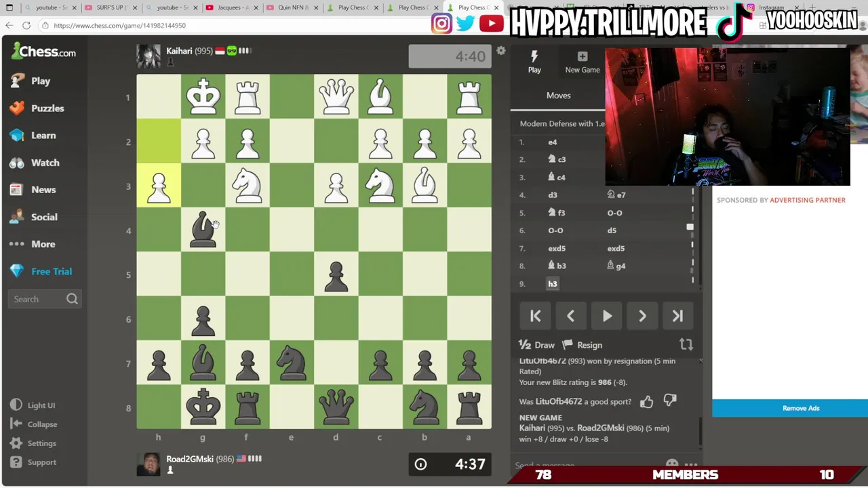Open board settings gear icon
The width and height of the screenshot is (868, 488).
(x=500, y=51)
